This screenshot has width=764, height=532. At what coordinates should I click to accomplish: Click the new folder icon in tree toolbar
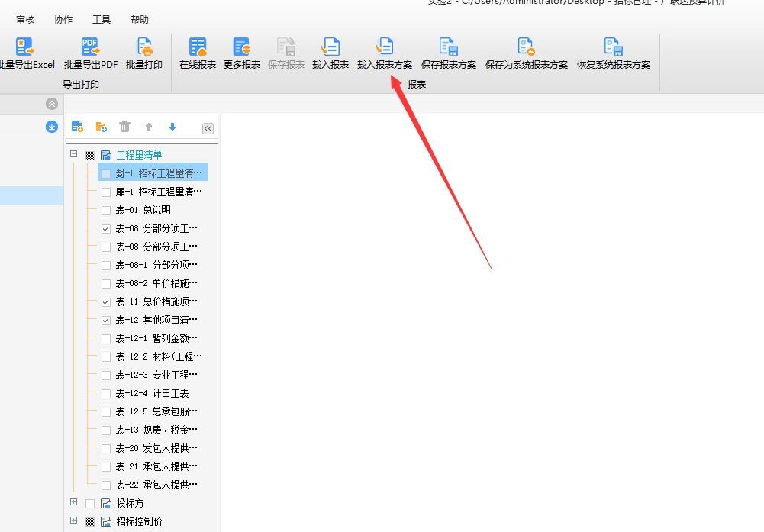(x=100, y=127)
